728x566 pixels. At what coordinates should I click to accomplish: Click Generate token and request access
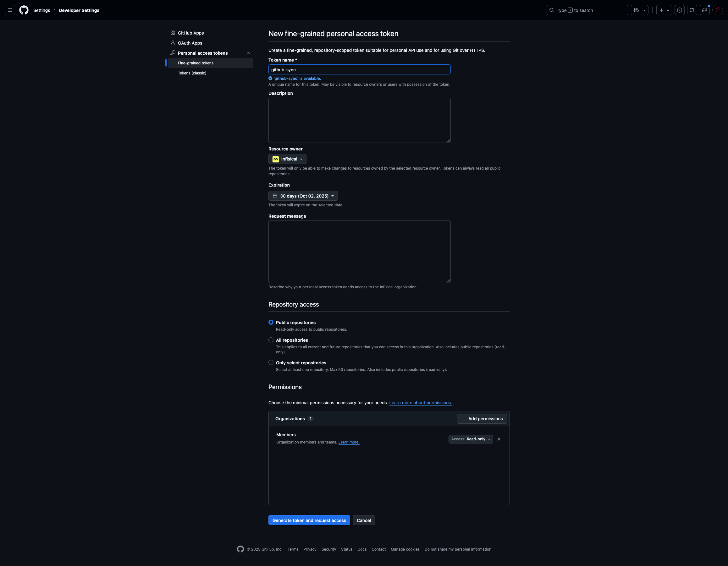click(309, 520)
